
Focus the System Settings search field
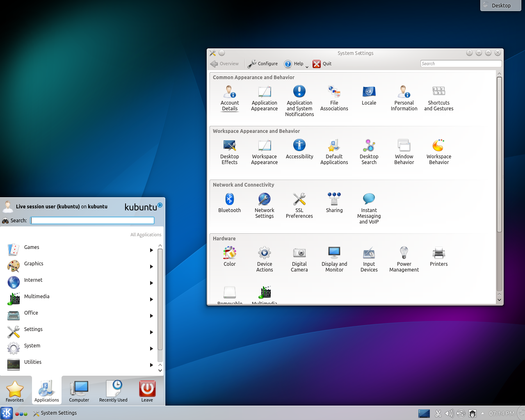pyautogui.click(x=461, y=64)
